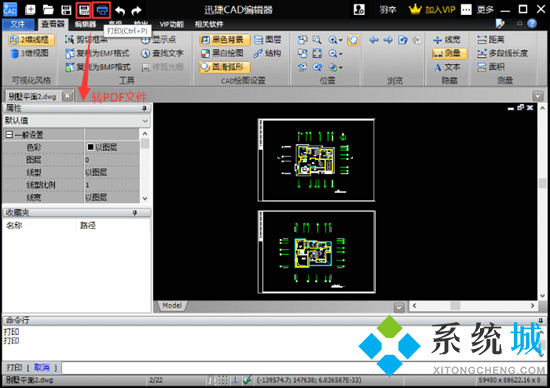The image size is (550, 388).
Task: Toggle 线宽 line width display
Action: pos(447,39)
